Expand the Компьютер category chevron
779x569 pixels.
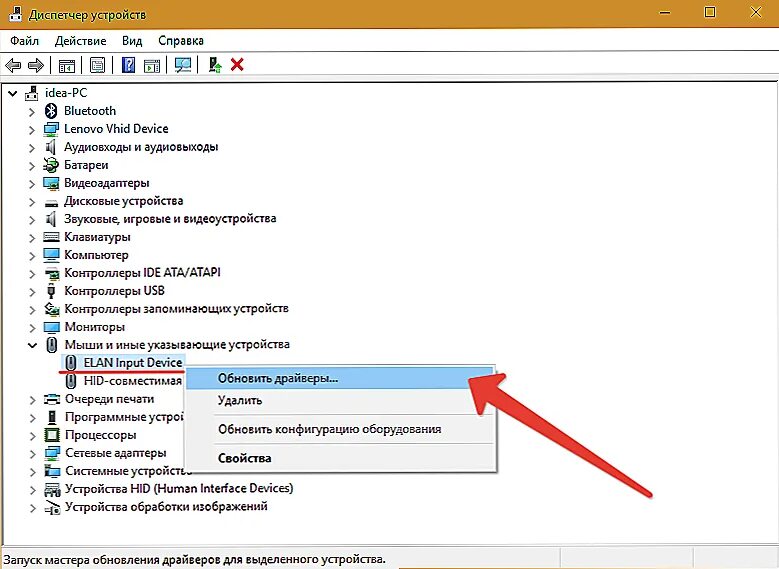pos(32,255)
